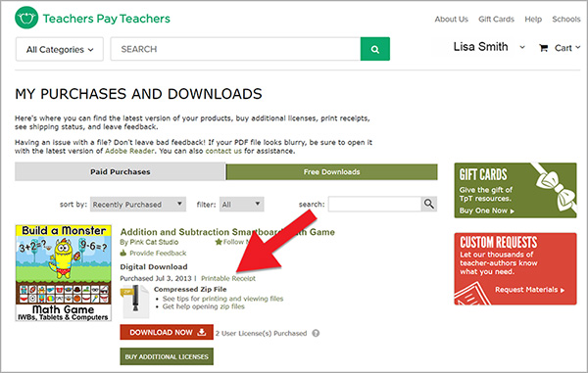Click the CUSTOM REQUESTS banner heading
Image resolution: width=588 pixels, height=373 pixels.
(499, 242)
